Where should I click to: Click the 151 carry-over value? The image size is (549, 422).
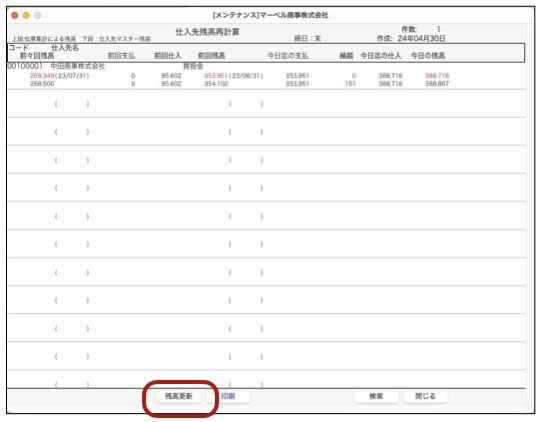350,84
